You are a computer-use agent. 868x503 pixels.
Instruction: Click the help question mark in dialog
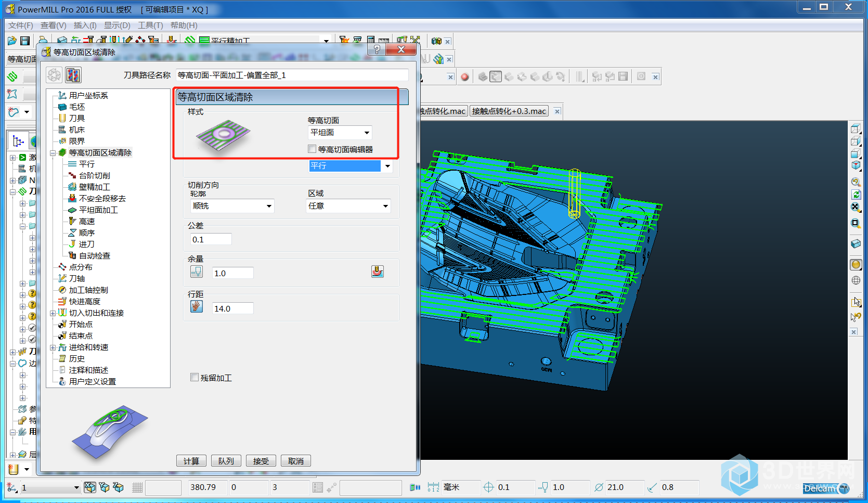pos(377,49)
